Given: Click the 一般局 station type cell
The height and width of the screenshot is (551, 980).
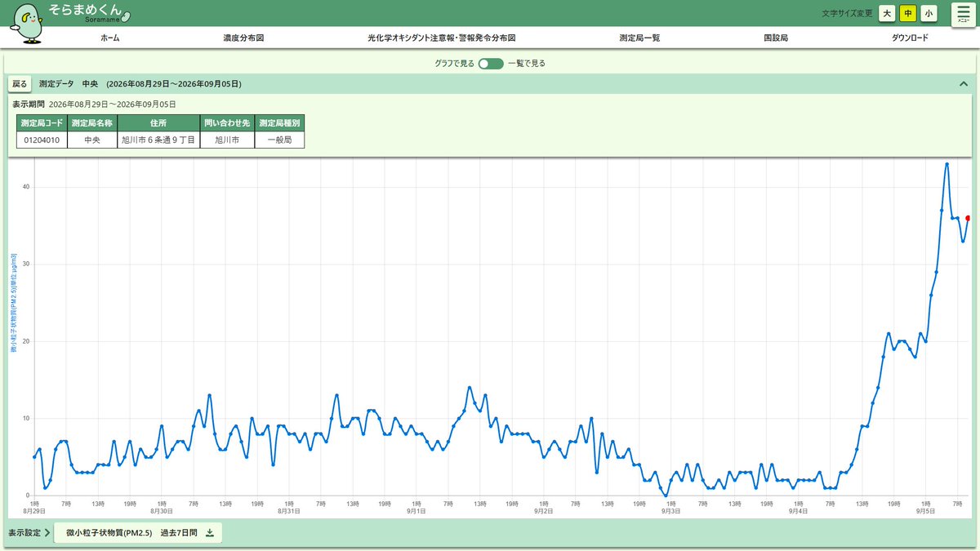Looking at the screenshot, I should (279, 140).
